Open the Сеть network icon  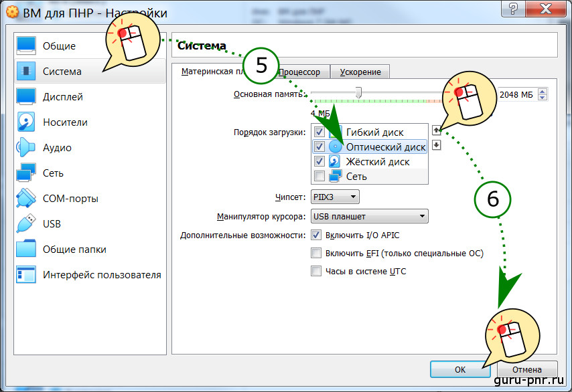[x=26, y=173]
